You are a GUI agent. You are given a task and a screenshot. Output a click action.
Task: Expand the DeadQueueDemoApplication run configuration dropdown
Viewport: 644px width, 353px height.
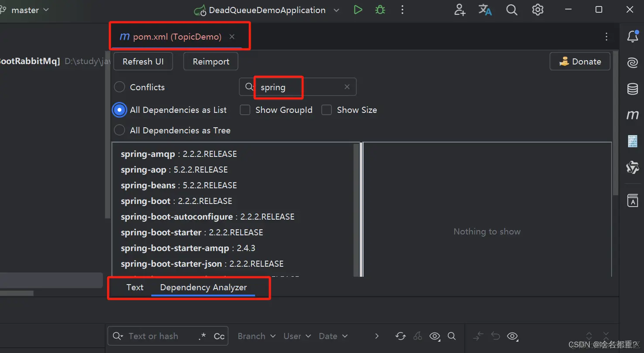336,10
